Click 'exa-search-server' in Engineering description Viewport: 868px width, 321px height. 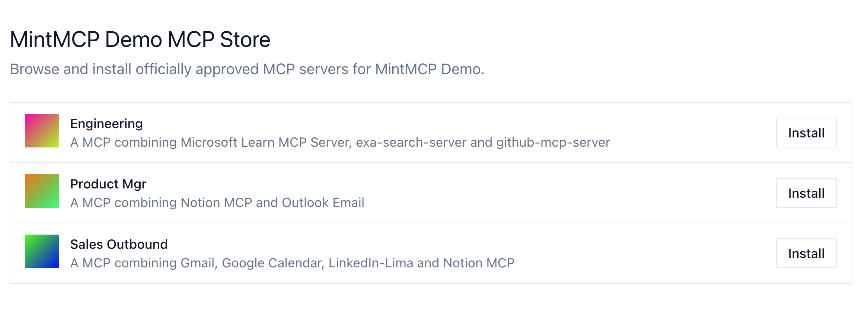pos(411,142)
